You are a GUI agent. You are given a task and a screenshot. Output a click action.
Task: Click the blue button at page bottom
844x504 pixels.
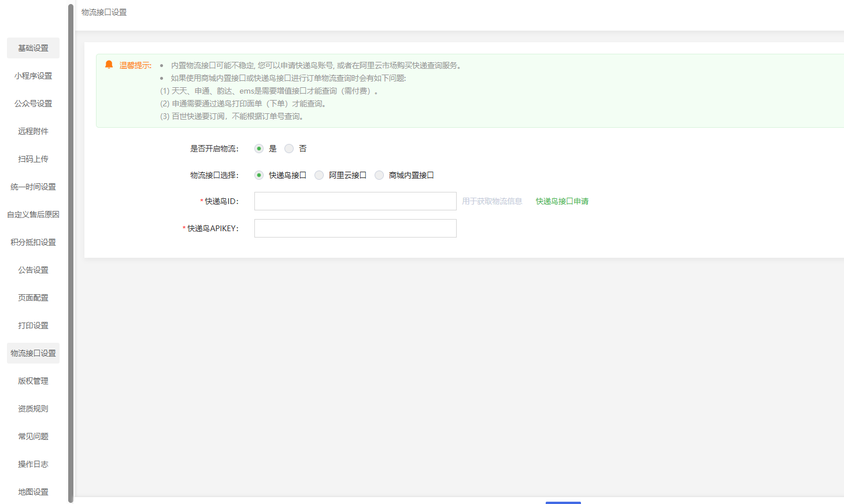[x=563, y=502]
